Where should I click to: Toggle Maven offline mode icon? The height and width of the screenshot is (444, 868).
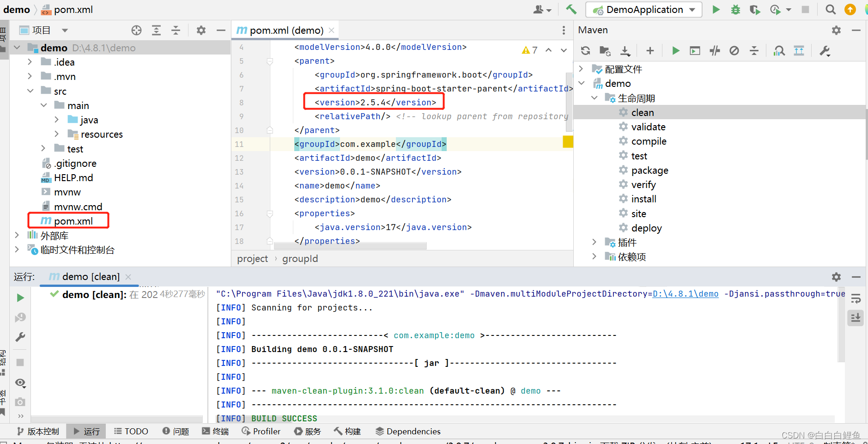coord(715,51)
